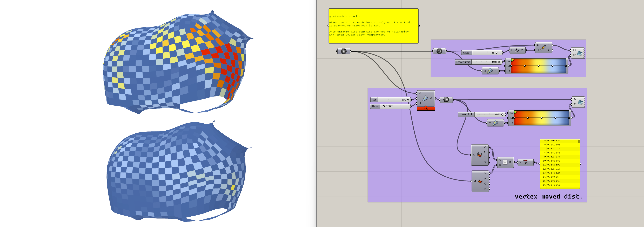Viewport: 644px width, 227px height.
Task: Click the Planarity component in the lower group
Action: [495, 123]
